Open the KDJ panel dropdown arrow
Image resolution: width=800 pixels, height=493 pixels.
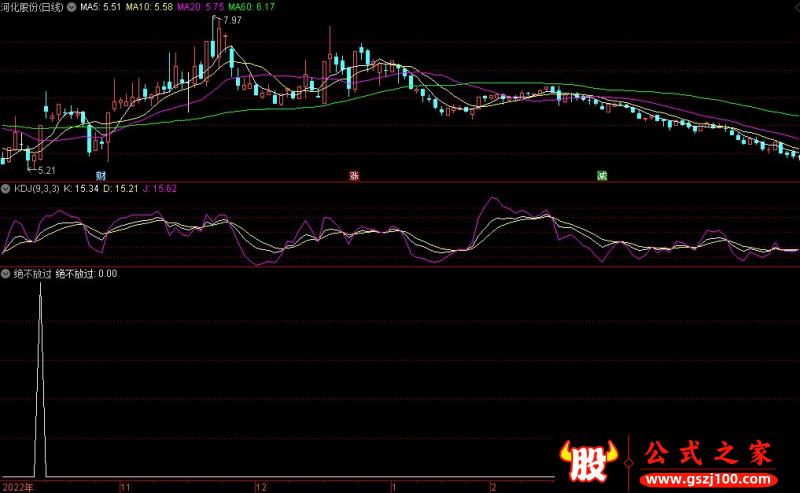[5, 188]
